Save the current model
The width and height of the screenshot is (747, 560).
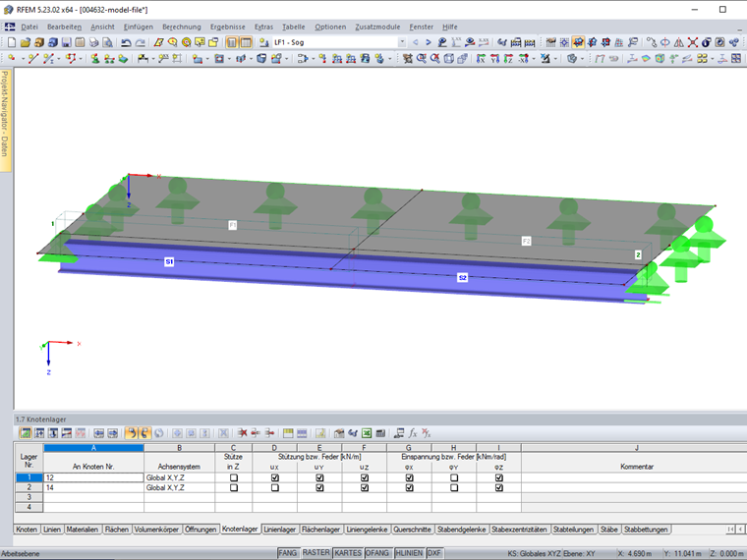[x=66, y=42]
